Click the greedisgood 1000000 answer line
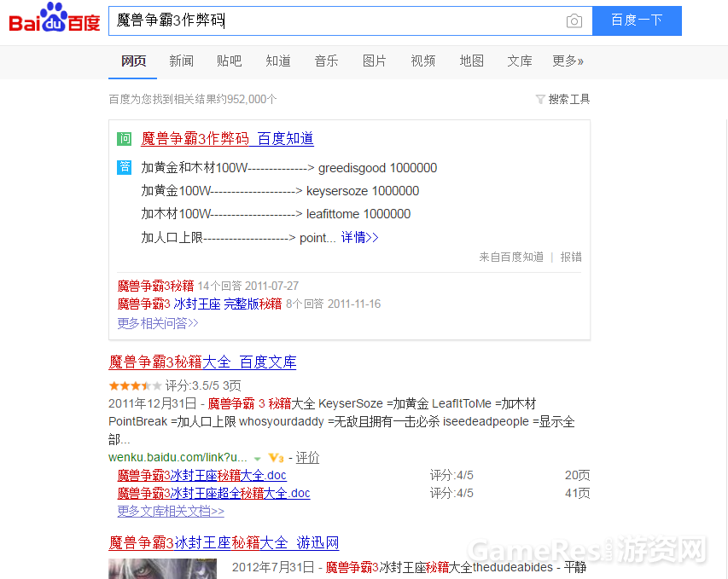 click(289, 167)
